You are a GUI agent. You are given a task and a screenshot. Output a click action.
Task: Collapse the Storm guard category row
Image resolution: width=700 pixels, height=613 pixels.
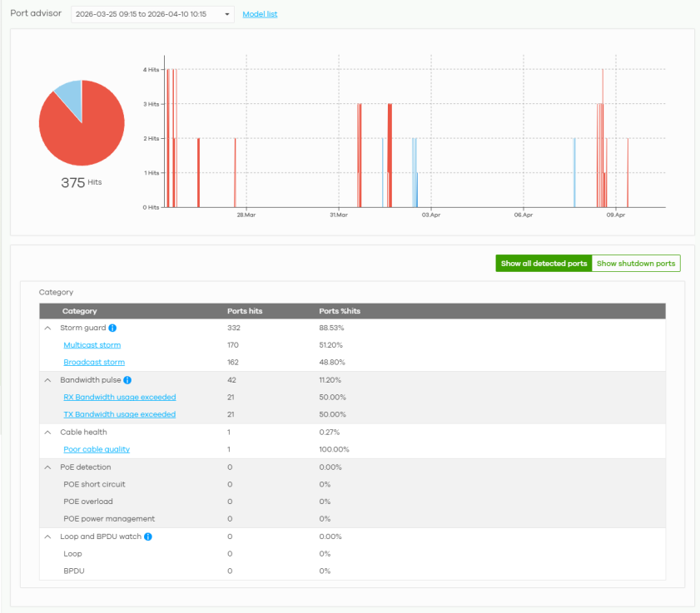click(47, 328)
